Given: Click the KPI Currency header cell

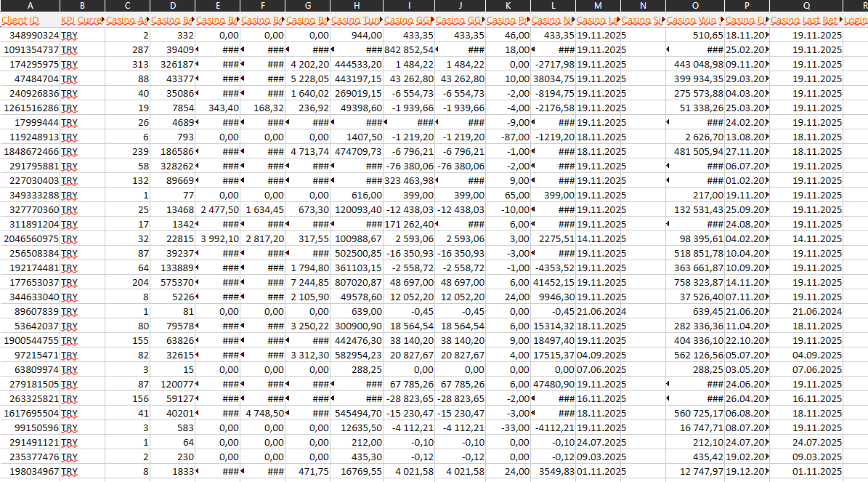Looking at the screenshot, I should (x=82, y=20).
